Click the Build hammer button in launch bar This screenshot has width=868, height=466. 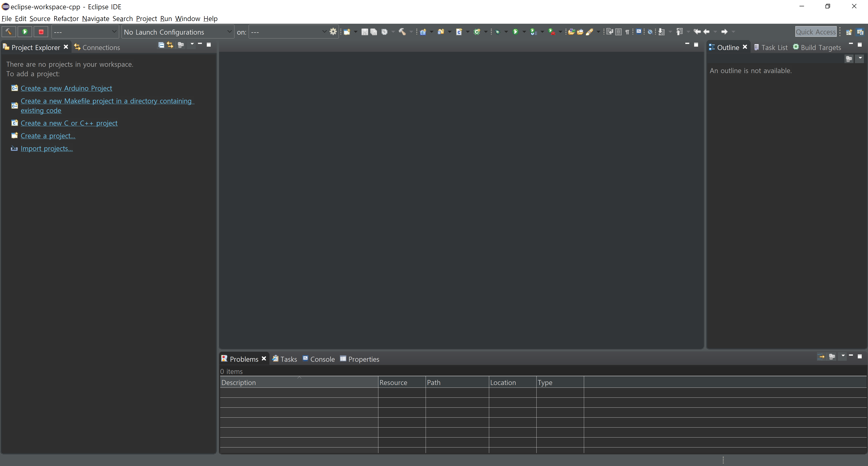[x=8, y=32]
